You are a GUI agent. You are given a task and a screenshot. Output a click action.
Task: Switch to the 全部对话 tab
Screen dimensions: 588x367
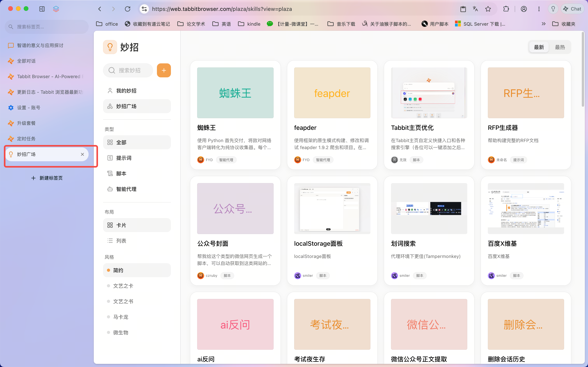coord(47,61)
